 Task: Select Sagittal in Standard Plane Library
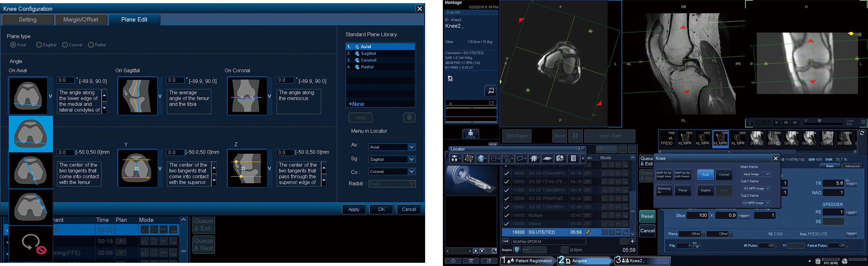(380, 53)
